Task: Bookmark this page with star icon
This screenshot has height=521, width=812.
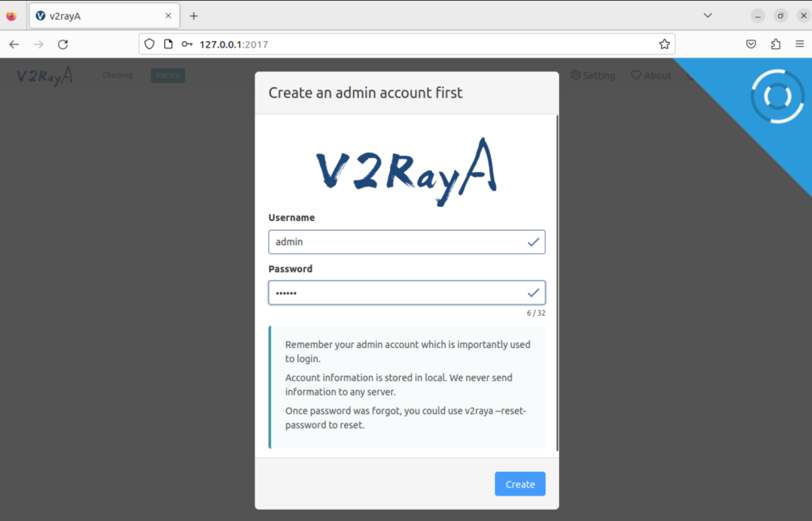Action: 665,44
